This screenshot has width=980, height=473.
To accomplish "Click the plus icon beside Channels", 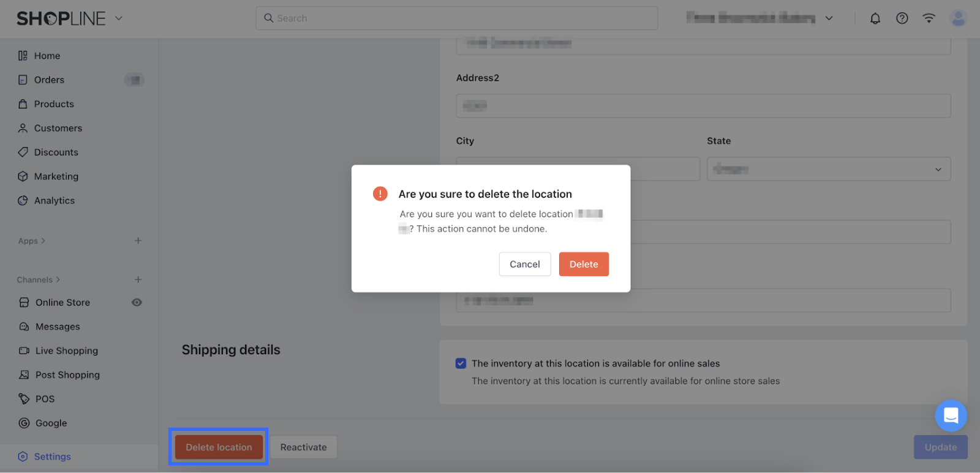I will point(138,280).
